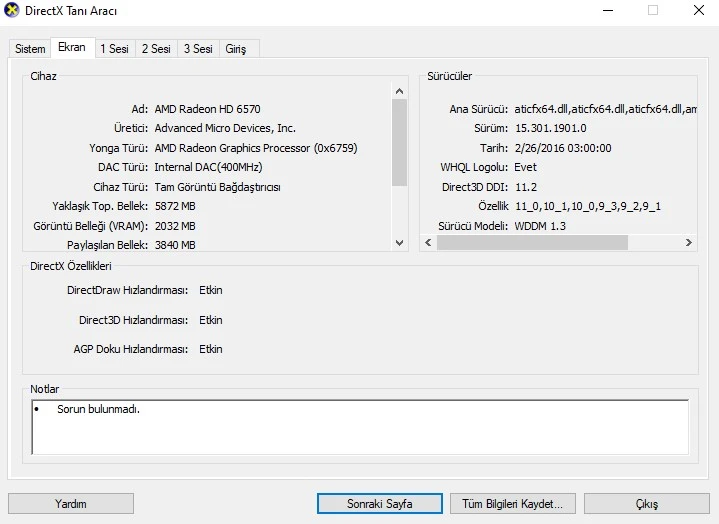Click the driver date 2/26/2016 03:00:00
Image resolution: width=719 pixels, height=524 pixels.
(x=563, y=148)
